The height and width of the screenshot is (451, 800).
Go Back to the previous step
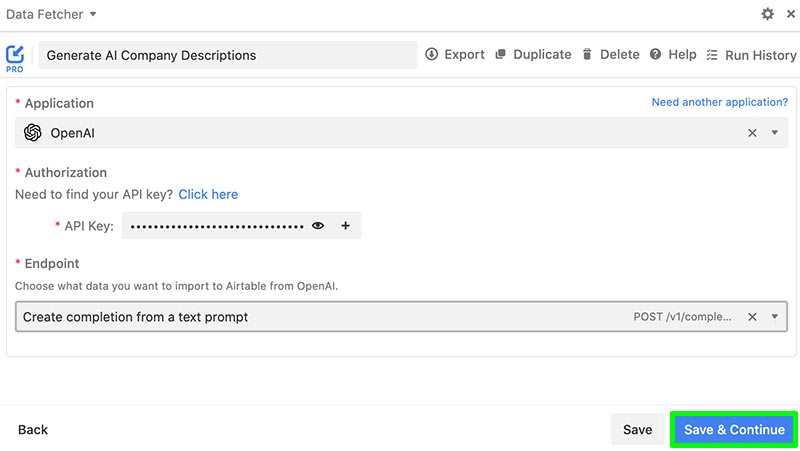click(33, 430)
